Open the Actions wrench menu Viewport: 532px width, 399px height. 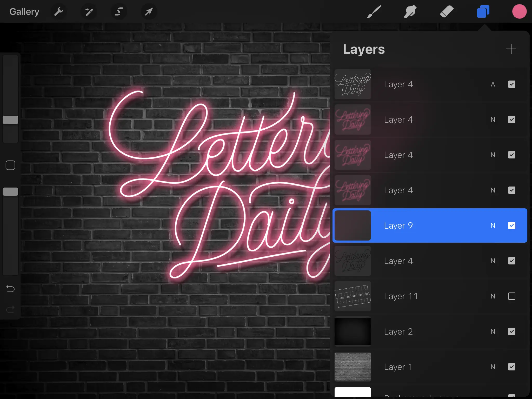point(58,11)
